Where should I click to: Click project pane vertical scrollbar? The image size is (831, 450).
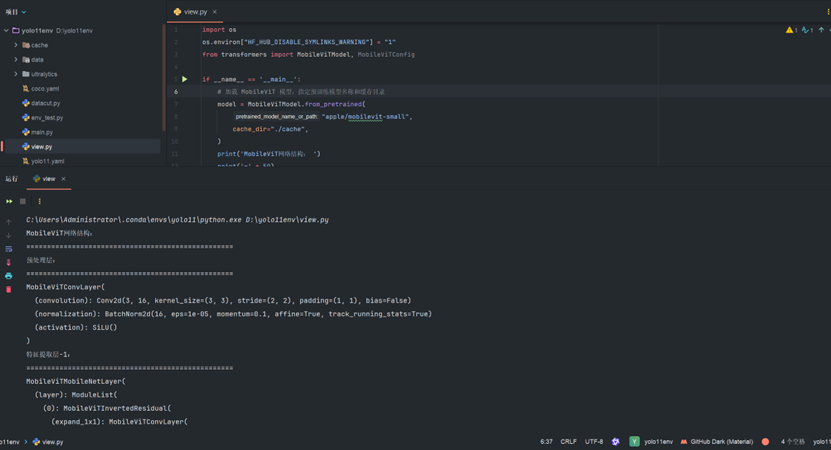pyautogui.click(x=163, y=77)
